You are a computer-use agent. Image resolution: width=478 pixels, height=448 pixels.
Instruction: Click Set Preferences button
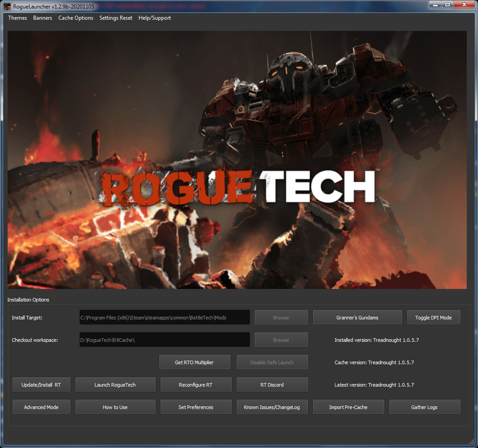(196, 407)
